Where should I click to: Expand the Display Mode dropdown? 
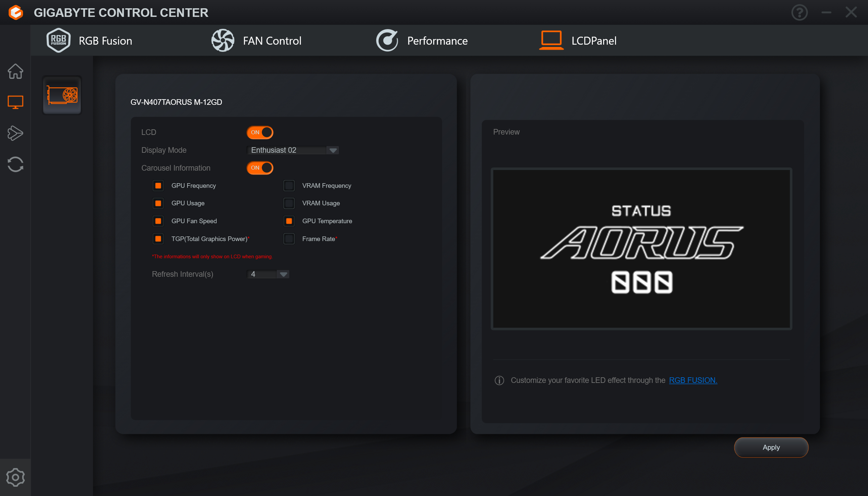point(333,150)
